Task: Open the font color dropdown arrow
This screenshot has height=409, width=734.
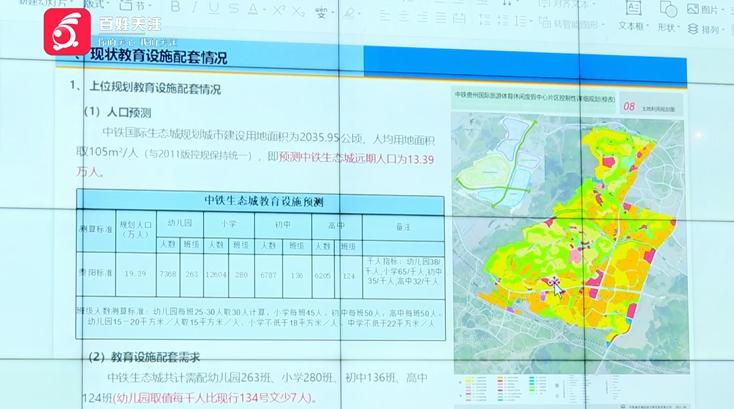Action: [265, 10]
